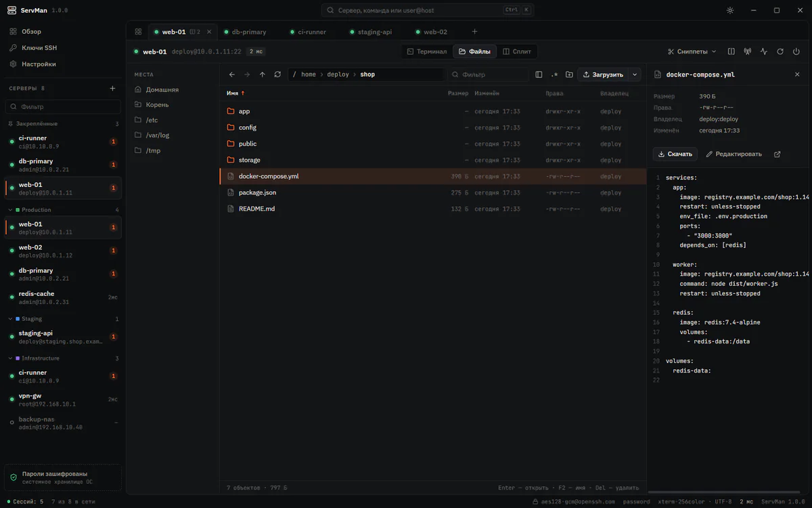Open Ключи SSH in the sidebar
This screenshot has width=812, height=508.
coord(63,48)
